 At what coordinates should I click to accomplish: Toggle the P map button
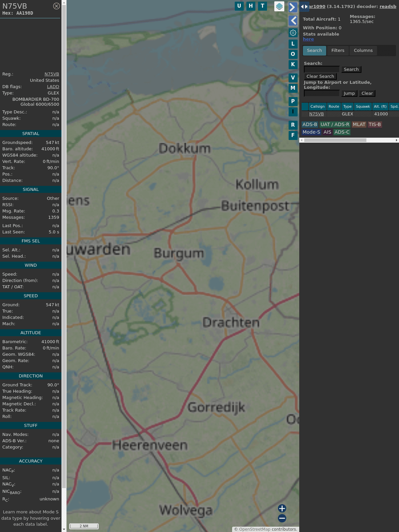click(x=293, y=101)
